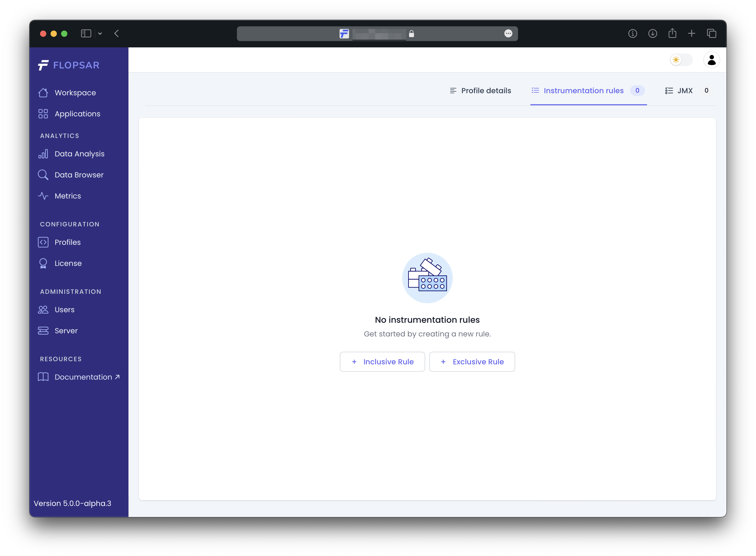Click the user account avatar
The image size is (756, 556).
[711, 60]
